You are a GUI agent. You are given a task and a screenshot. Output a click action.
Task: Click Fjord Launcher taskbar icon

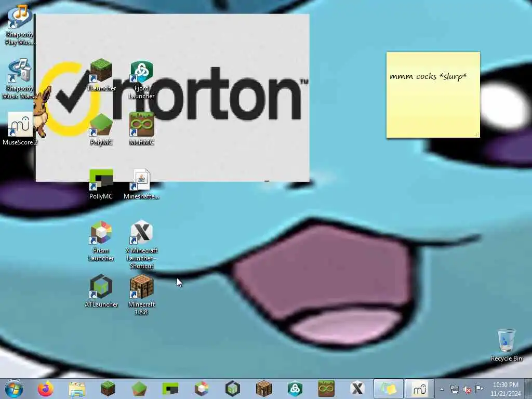(295, 389)
